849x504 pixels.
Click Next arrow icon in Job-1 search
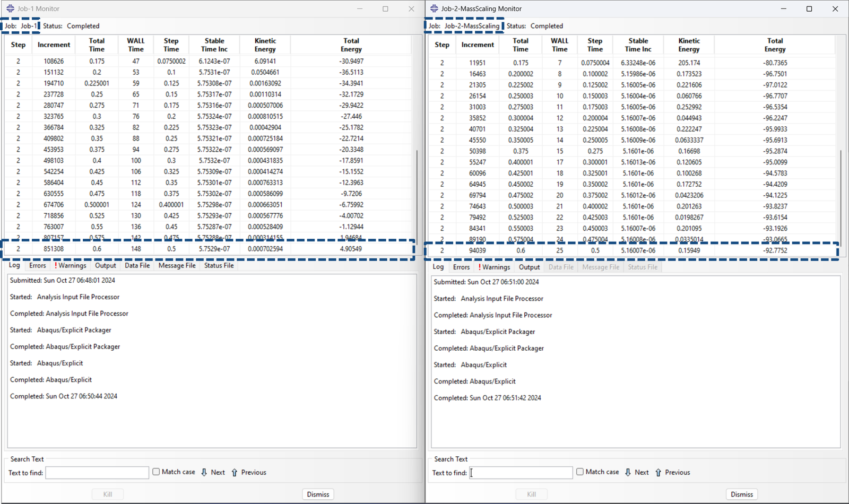pos(204,472)
